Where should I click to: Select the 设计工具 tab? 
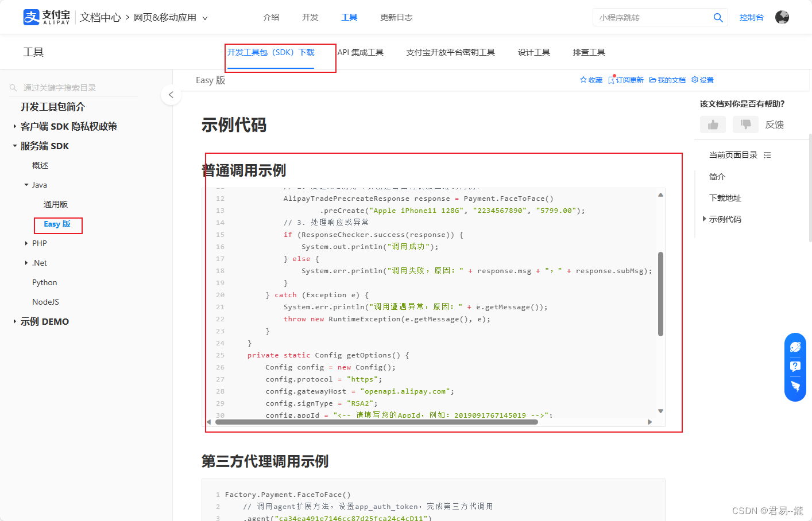point(533,52)
